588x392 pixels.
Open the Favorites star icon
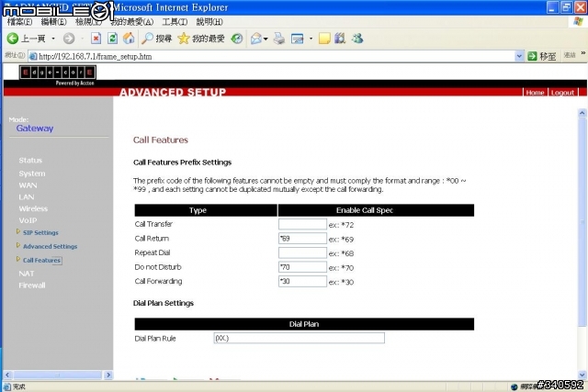(x=184, y=39)
